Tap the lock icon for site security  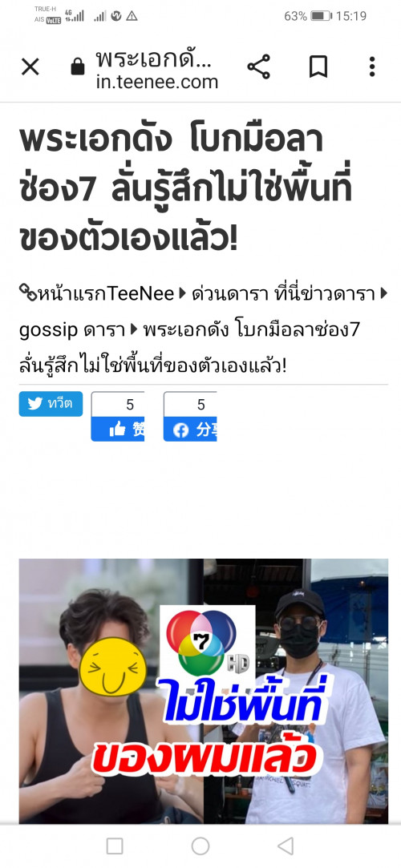coord(78,67)
